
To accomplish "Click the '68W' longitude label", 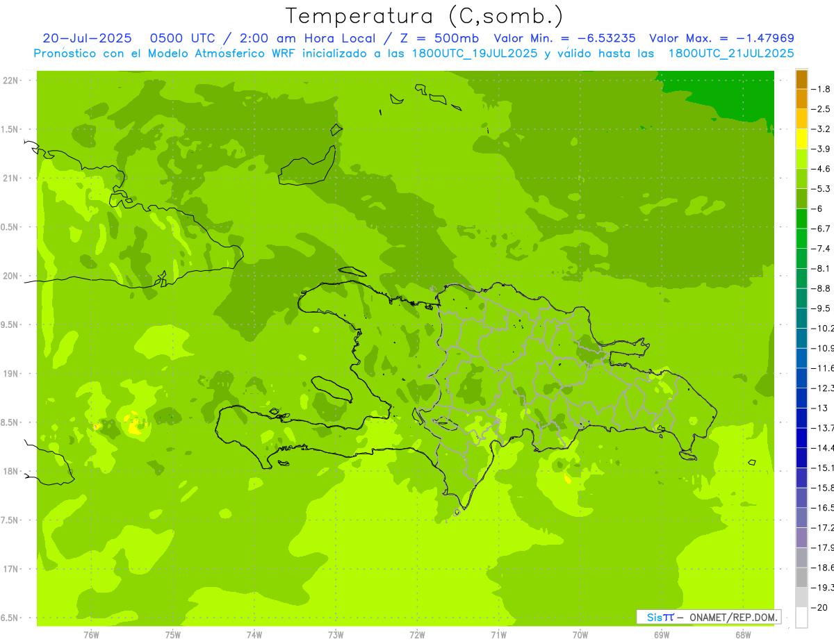I will [x=743, y=635].
